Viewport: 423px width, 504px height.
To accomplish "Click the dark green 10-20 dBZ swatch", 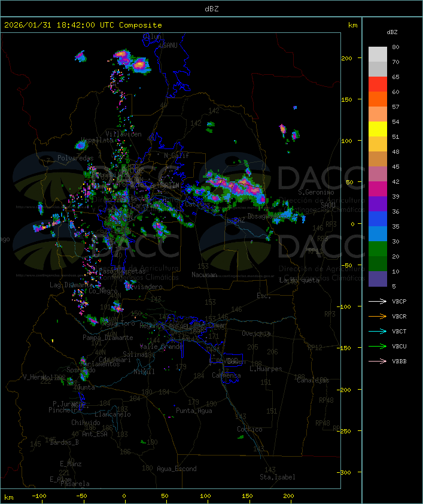I will pyautogui.click(x=378, y=264).
